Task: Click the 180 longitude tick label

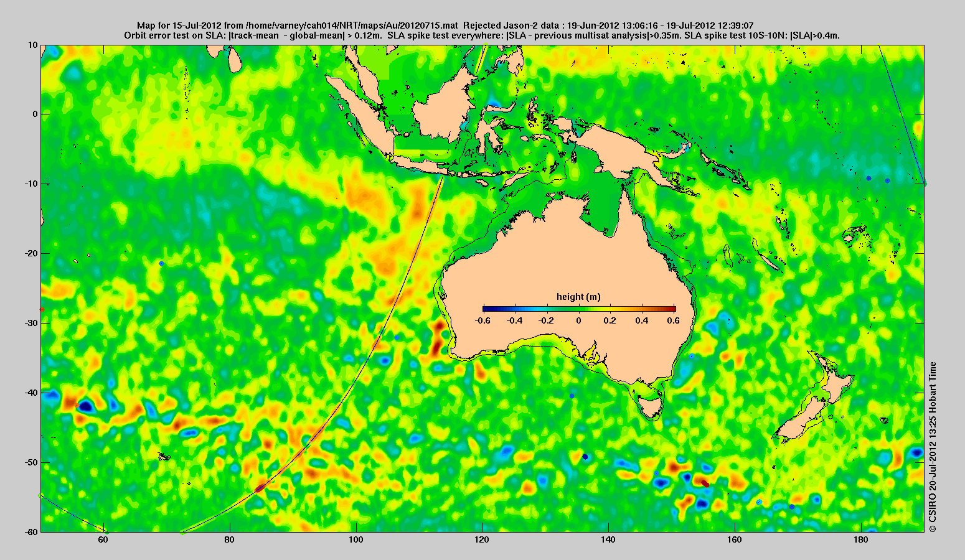Action: tap(861, 539)
